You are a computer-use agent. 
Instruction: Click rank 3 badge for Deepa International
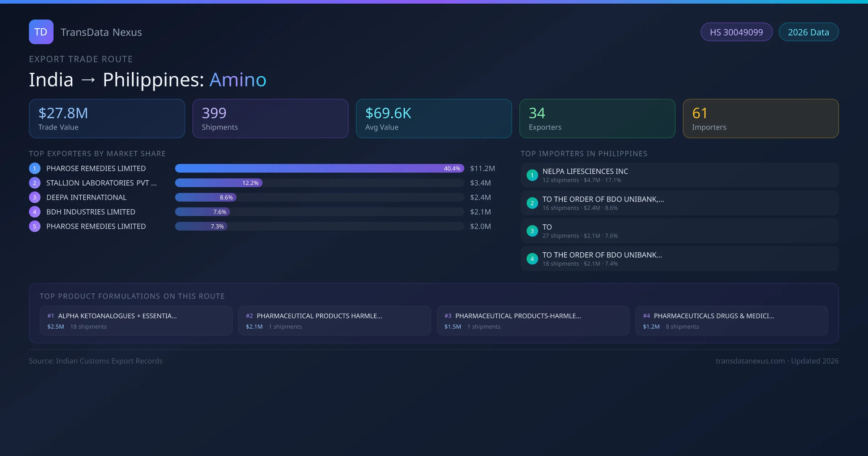tap(35, 197)
